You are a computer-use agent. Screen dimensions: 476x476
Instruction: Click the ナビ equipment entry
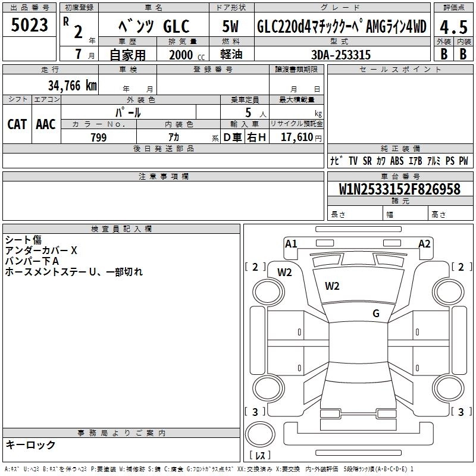(x=336, y=161)
